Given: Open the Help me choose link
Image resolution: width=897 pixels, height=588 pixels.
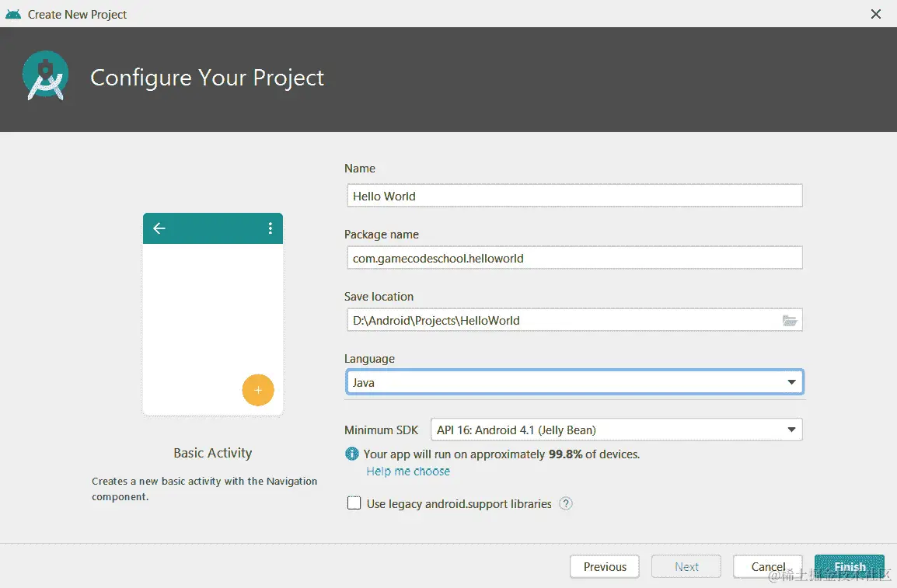Looking at the screenshot, I should pyautogui.click(x=408, y=471).
